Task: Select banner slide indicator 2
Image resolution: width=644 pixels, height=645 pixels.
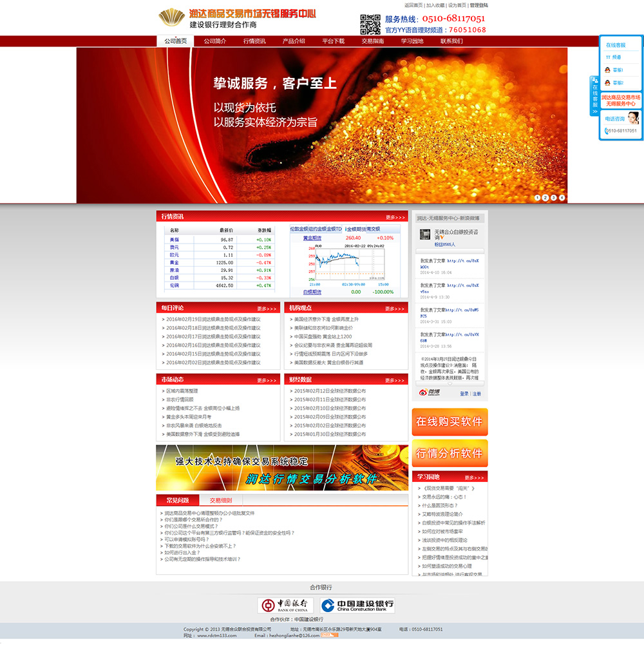Action: click(x=545, y=198)
